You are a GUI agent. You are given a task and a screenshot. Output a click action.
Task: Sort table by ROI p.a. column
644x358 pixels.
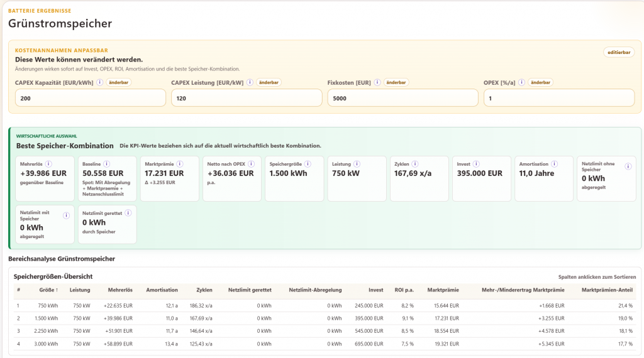point(404,290)
